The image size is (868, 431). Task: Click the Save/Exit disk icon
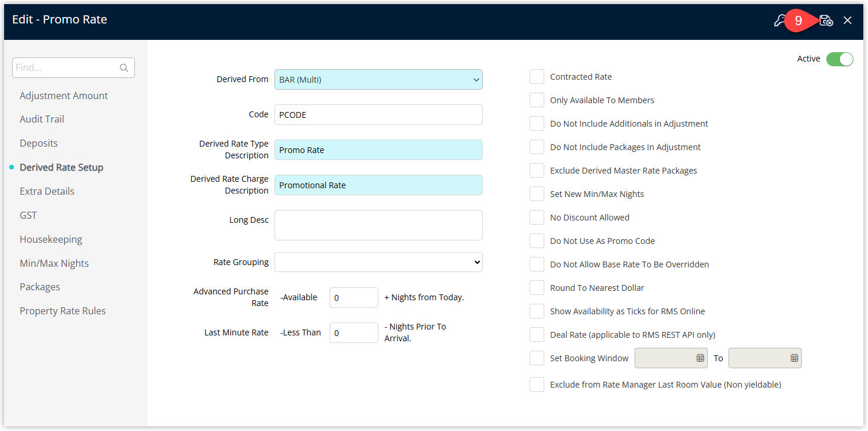tap(826, 21)
